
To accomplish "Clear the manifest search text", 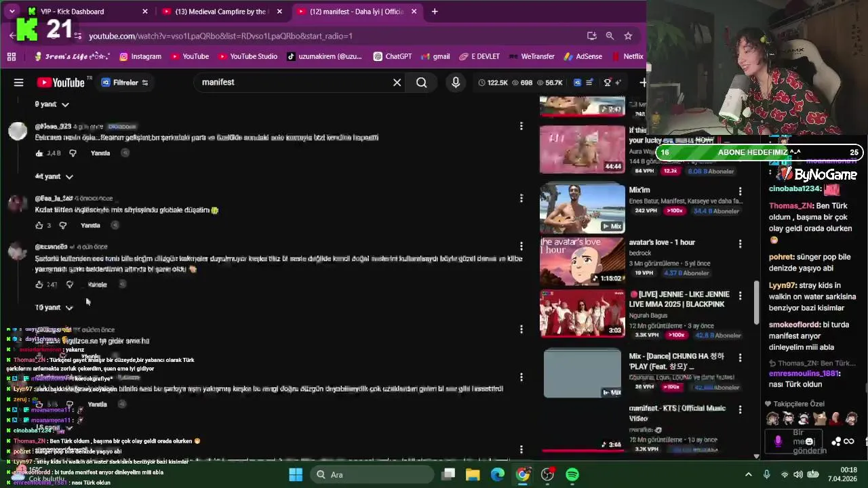I will [x=397, y=83].
